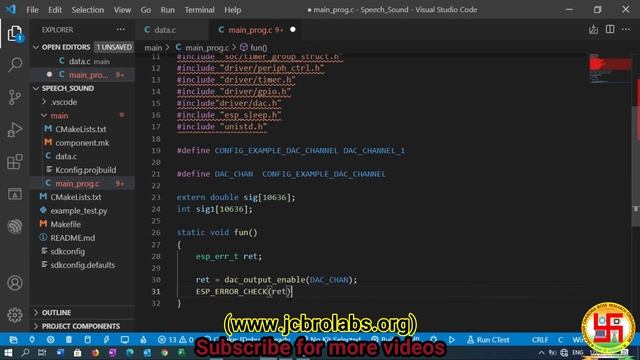Viewport: 640px width, 360px height.
Task: Open Task View on the taskbar
Action: [x=42, y=353]
